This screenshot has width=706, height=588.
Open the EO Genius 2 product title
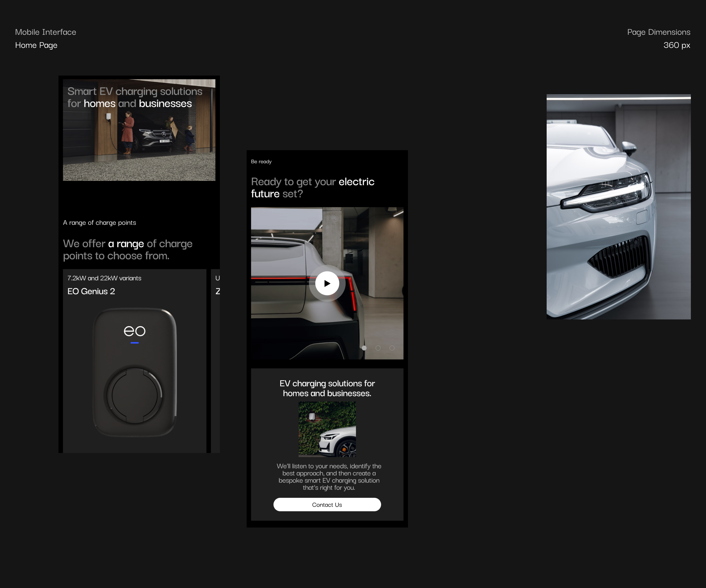(x=91, y=291)
